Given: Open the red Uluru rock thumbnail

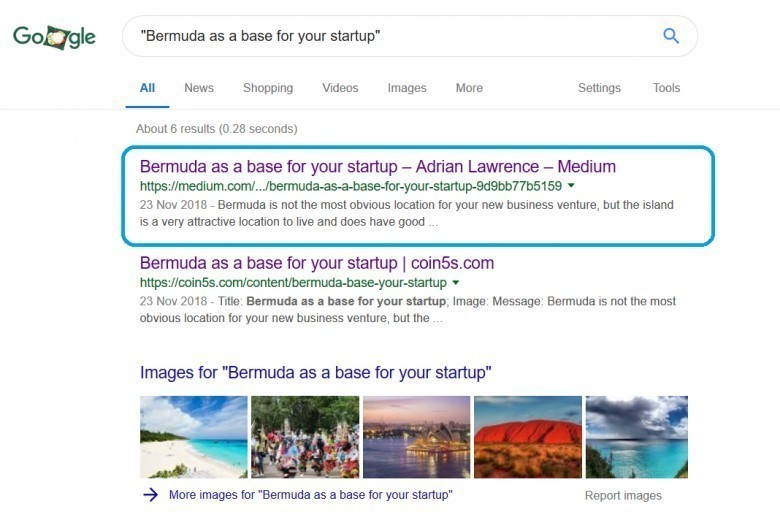Looking at the screenshot, I should pos(527,437).
